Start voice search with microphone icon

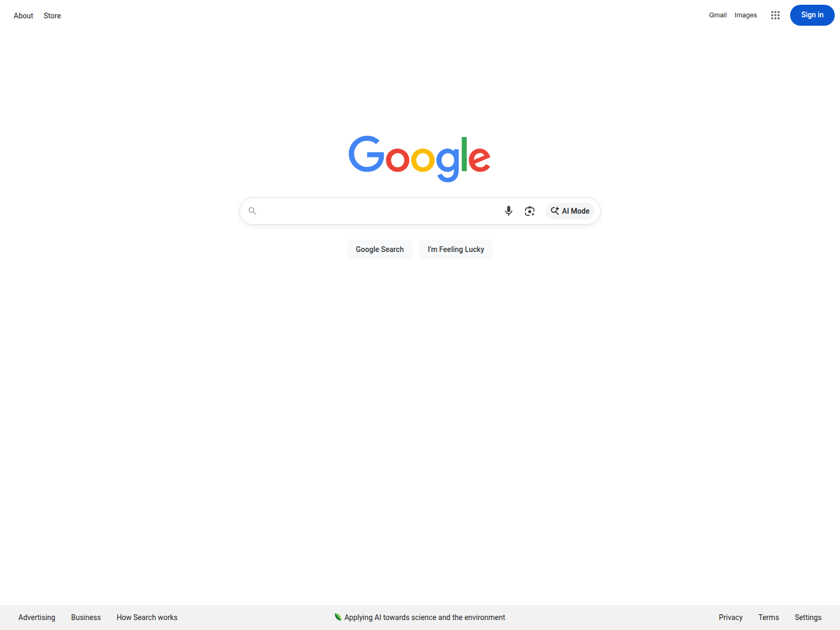pos(508,211)
